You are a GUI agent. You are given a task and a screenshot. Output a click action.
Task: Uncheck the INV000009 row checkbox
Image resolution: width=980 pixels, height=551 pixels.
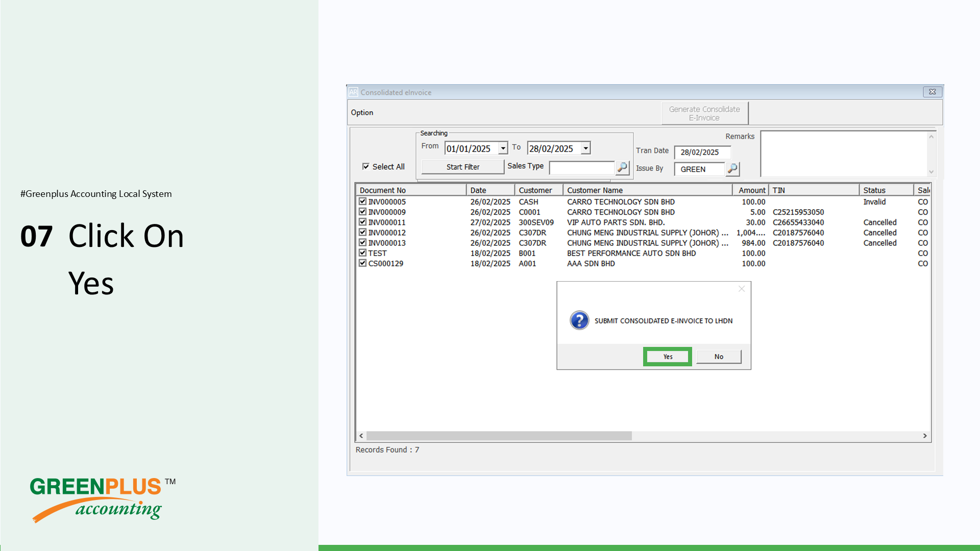(362, 212)
